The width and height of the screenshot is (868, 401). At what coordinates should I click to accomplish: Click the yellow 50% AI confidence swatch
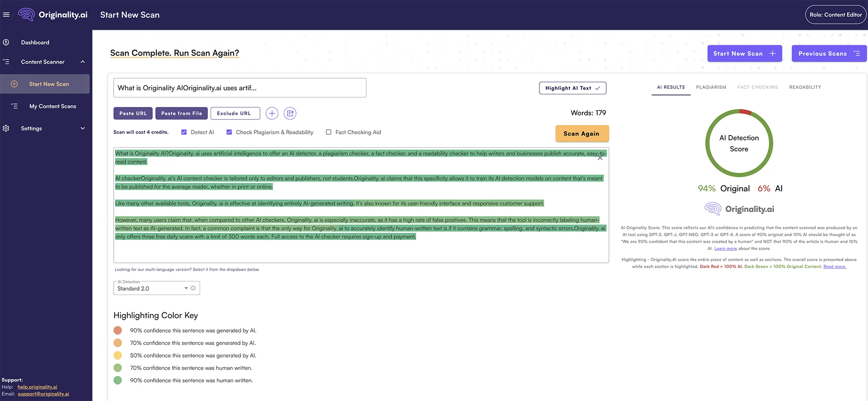[118, 355]
